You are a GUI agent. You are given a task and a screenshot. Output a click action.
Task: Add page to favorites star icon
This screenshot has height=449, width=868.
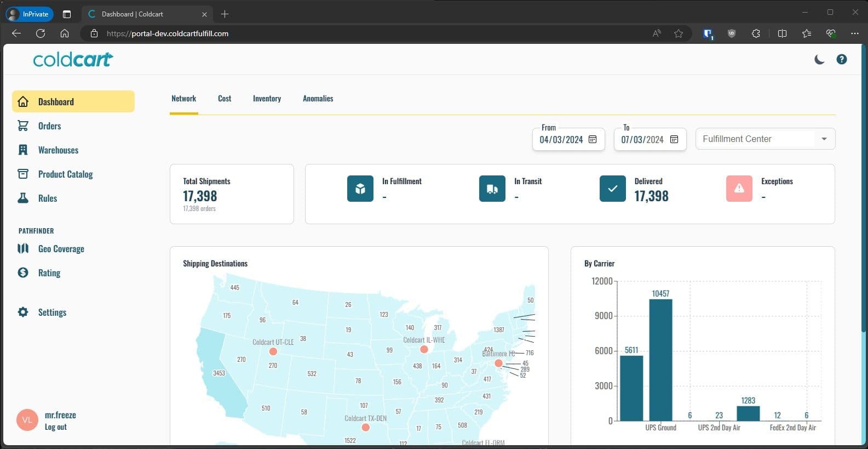pyautogui.click(x=679, y=33)
